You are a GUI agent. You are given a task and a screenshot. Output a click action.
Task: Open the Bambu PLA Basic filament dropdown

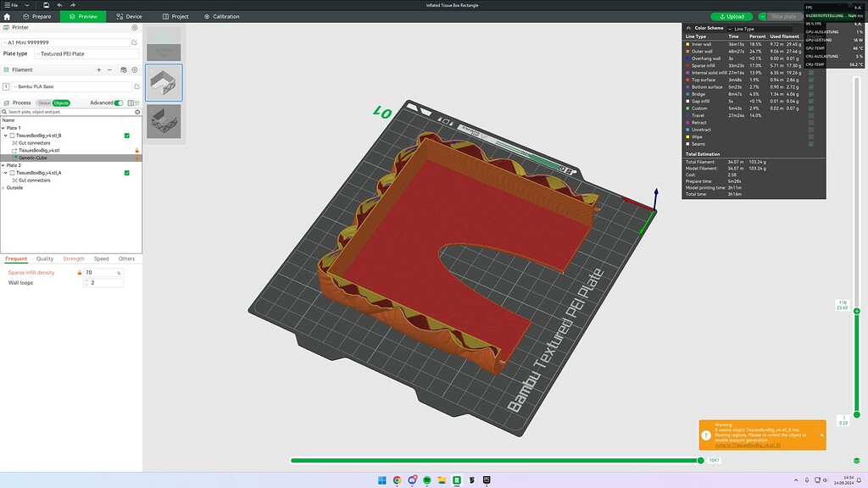pos(72,86)
